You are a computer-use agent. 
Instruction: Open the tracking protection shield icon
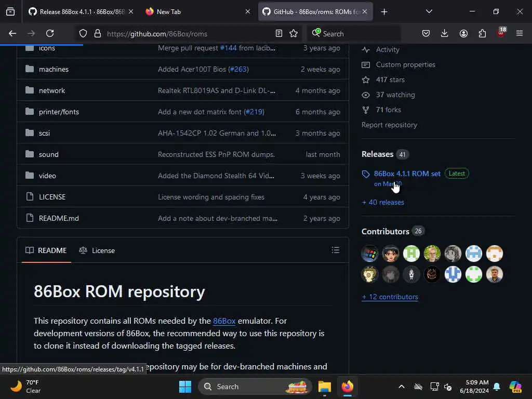[x=83, y=34]
